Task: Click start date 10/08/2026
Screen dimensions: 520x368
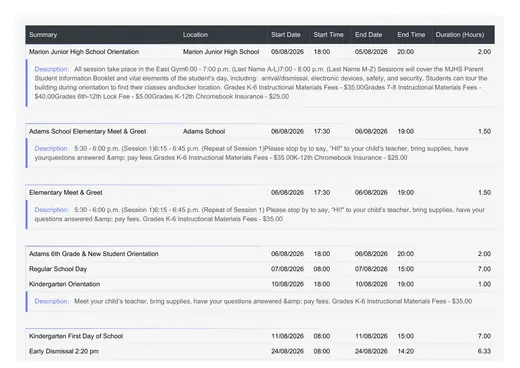Action: pos(287,284)
